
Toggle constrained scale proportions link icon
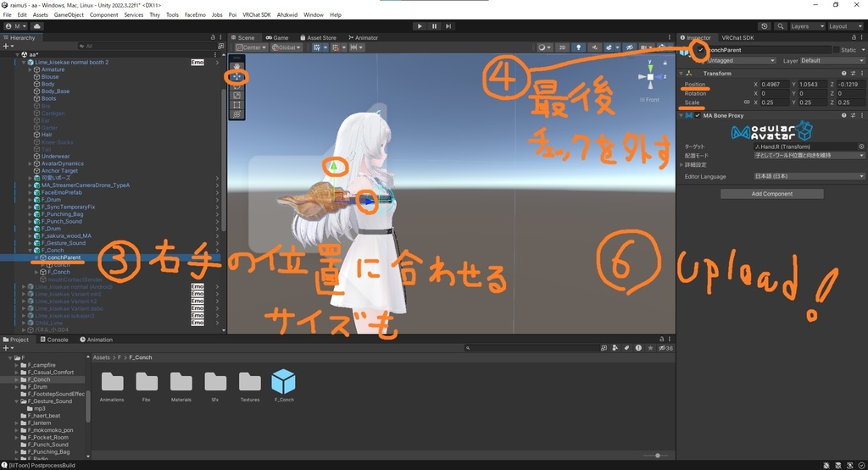746,102
